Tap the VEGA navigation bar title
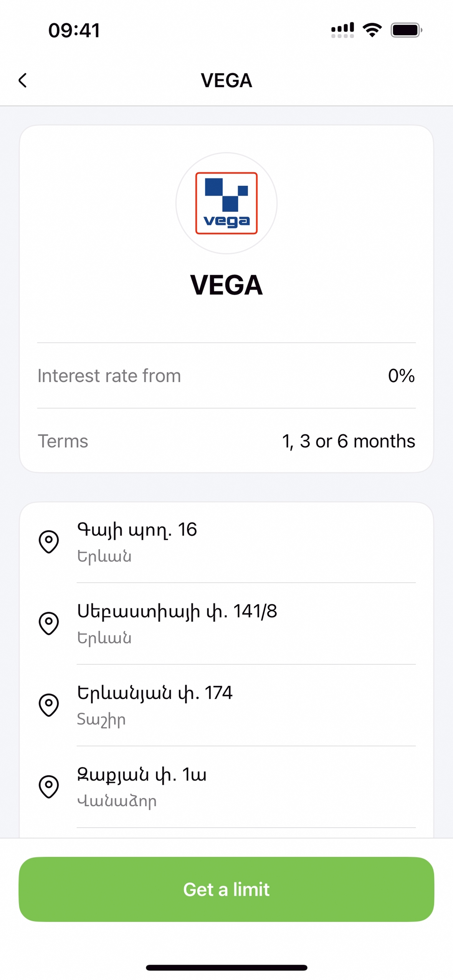This screenshot has height=980, width=453. point(226,81)
